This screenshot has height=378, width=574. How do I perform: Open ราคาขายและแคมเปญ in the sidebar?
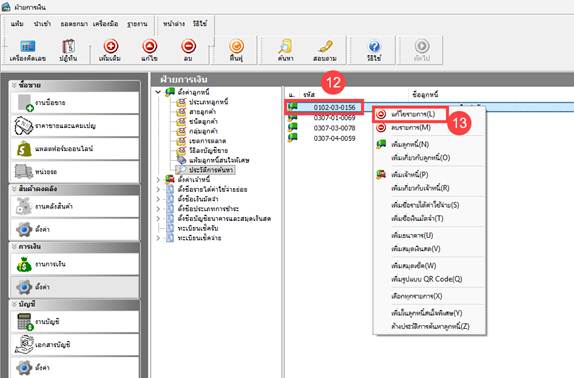click(x=75, y=126)
